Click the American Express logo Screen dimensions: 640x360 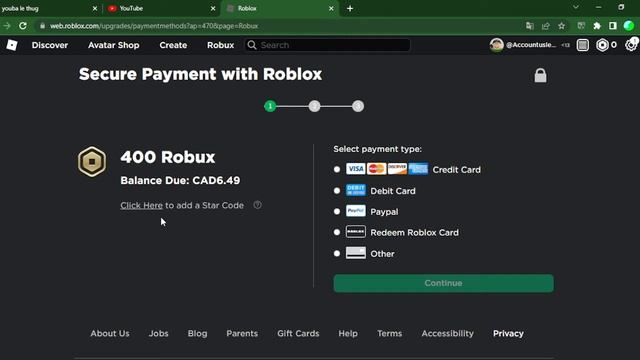(418, 169)
